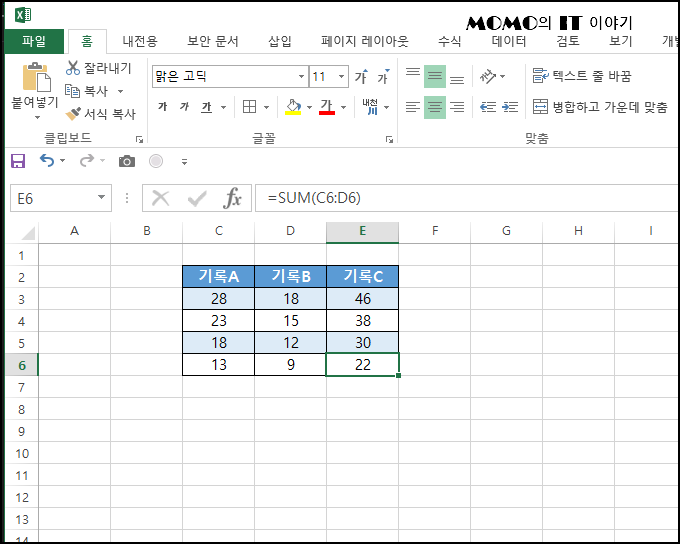Select the Format Painter (서식 복사) brush
This screenshot has height=544, width=680.
(x=73, y=114)
